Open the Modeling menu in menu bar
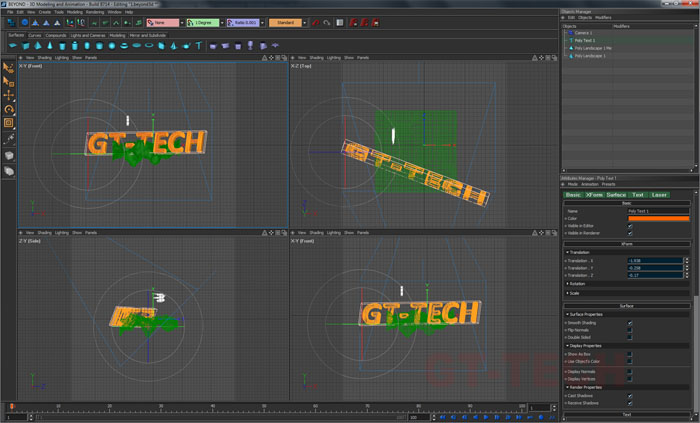700x423 pixels. pos(75,12)
